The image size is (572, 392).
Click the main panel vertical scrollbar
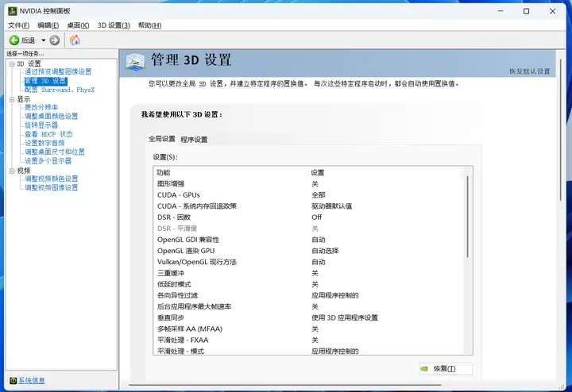coord(561,128)
